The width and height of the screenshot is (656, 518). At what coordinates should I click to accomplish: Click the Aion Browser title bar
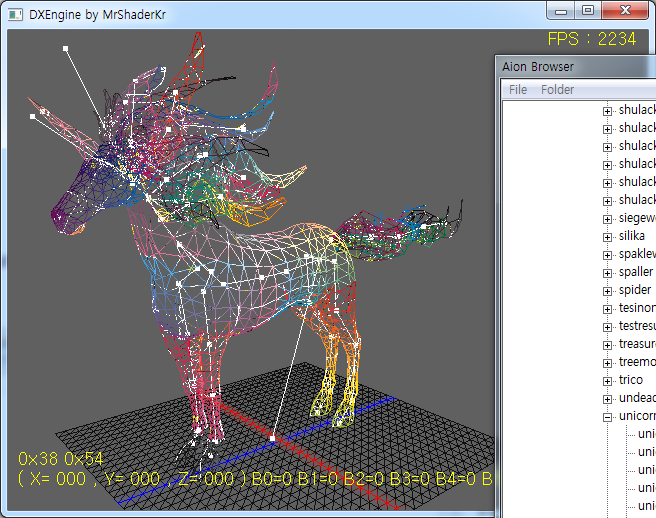click(577, 67)
